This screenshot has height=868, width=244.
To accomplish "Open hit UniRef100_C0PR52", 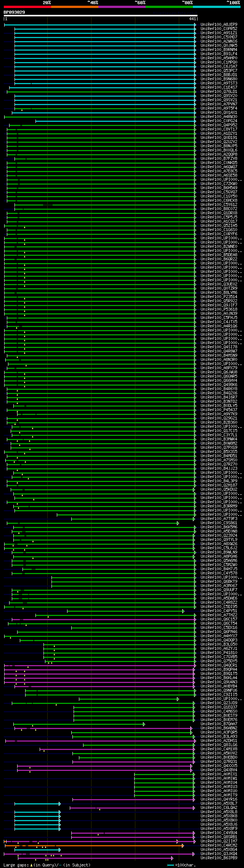I will (219, 29).
